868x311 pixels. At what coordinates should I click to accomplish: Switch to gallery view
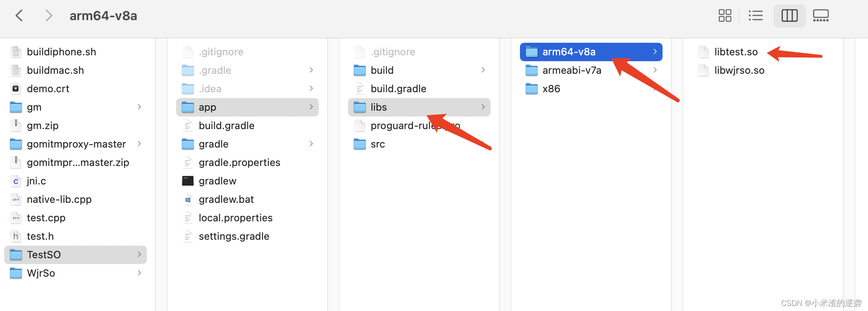(821, 16)
